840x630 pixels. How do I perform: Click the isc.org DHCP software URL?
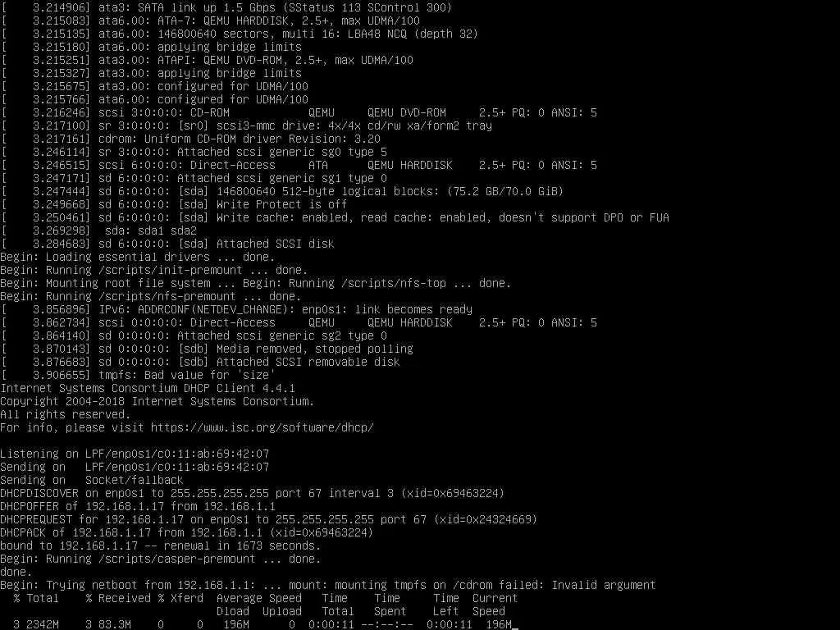point(262,427)
